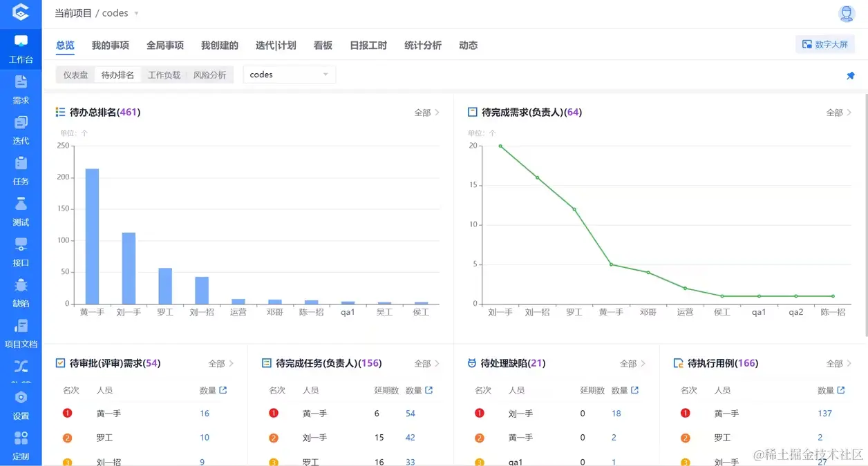Click the export icon beside 数量 in 待处理缺陷
The width and height of the screenshot is (868, 466).
pos(635,390)
